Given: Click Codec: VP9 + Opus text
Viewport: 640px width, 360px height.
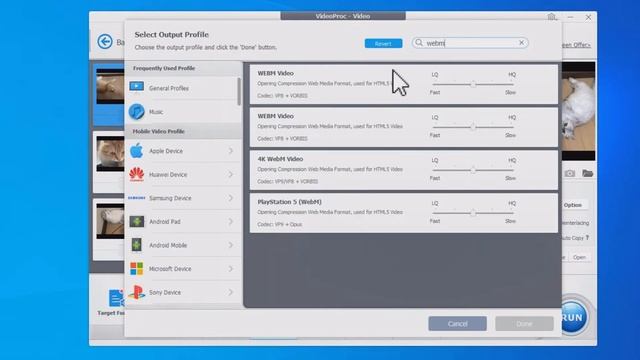Looking at the screenshot, I should 280,224.
